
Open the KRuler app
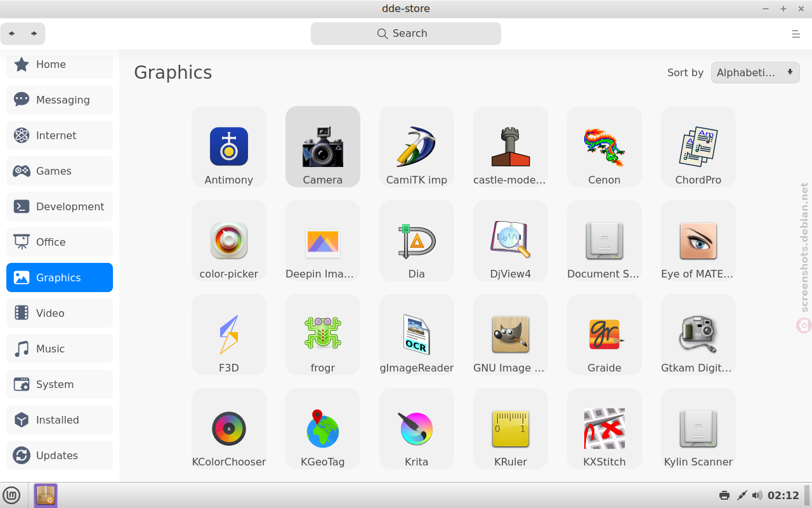pyautogui.click(x=511, y=429)
